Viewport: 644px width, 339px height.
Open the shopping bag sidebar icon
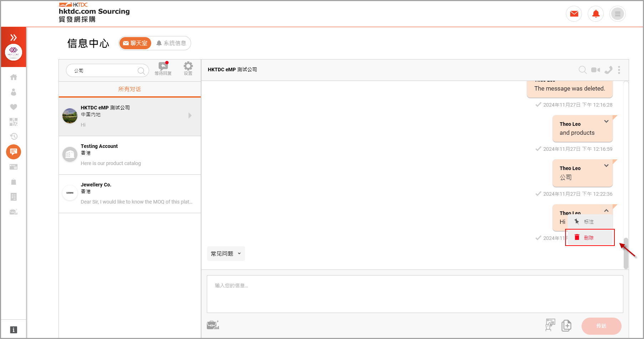point(14,182)
